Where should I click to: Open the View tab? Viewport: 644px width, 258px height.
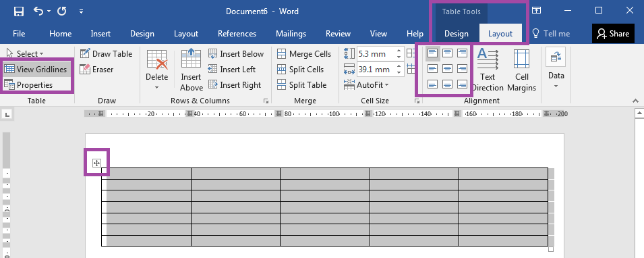click(x=378, y=34)
